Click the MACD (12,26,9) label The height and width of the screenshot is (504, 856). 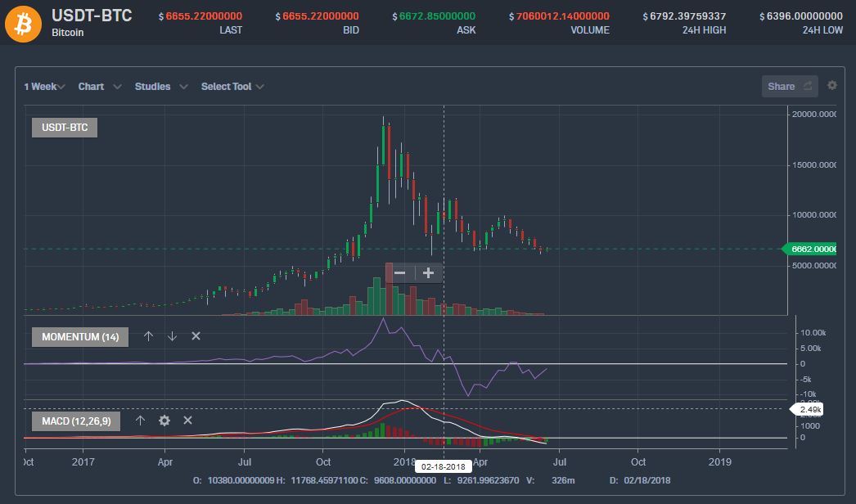click(76, 421)
